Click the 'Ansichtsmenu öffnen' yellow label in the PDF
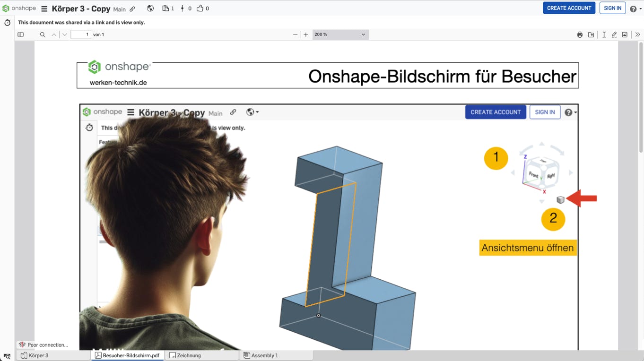This screenshot has width=644, height=361. click(x=528, y=248)
